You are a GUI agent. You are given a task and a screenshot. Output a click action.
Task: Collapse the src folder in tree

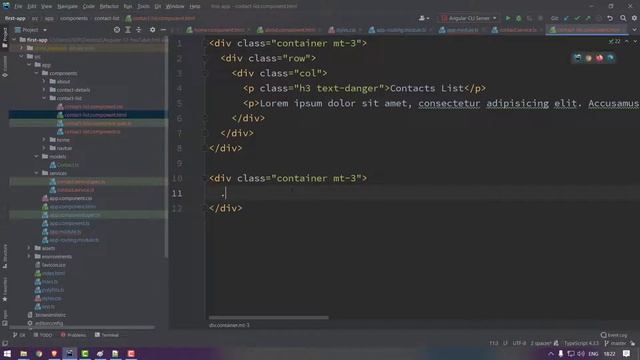pos(22,57)
